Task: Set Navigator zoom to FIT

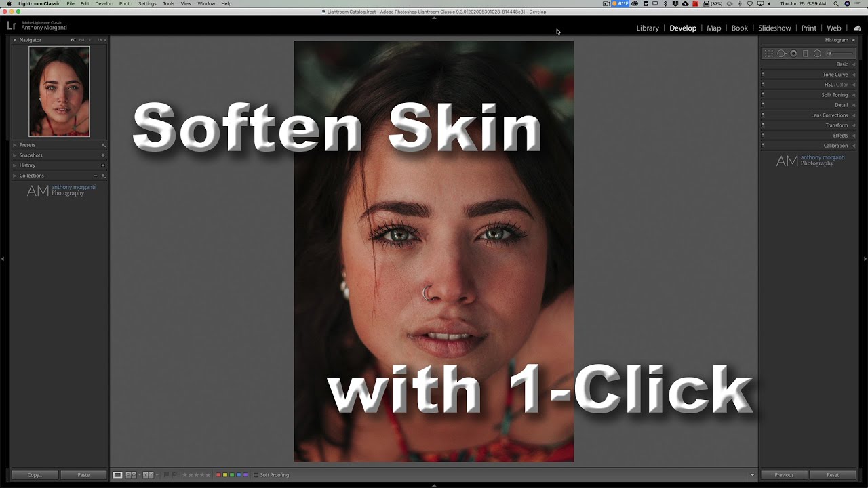Action: 73,40
